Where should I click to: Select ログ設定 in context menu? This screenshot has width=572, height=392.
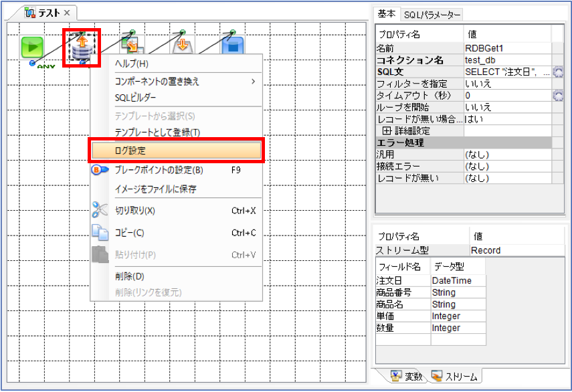pos(177,151)
